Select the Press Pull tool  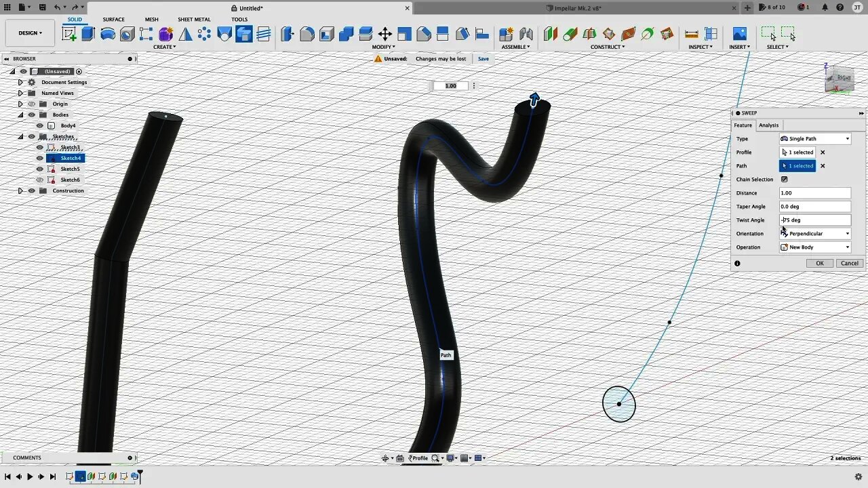coord(288,33)
